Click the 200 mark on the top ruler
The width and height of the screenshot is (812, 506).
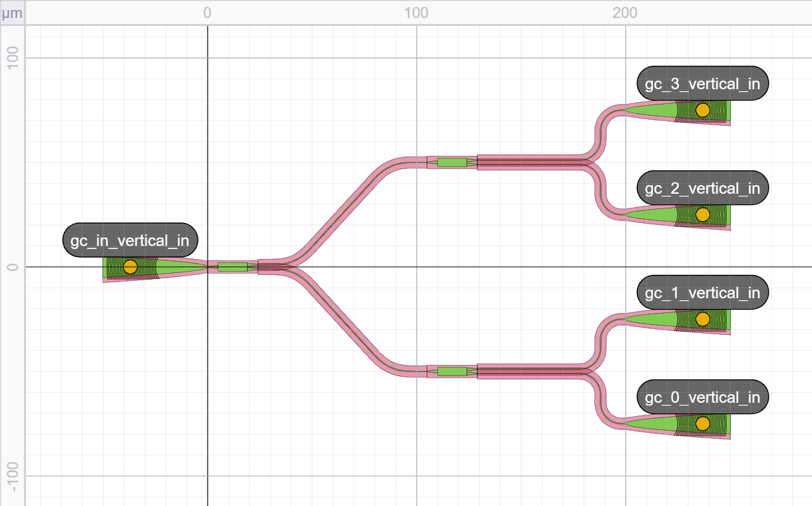tap(625, 13)
